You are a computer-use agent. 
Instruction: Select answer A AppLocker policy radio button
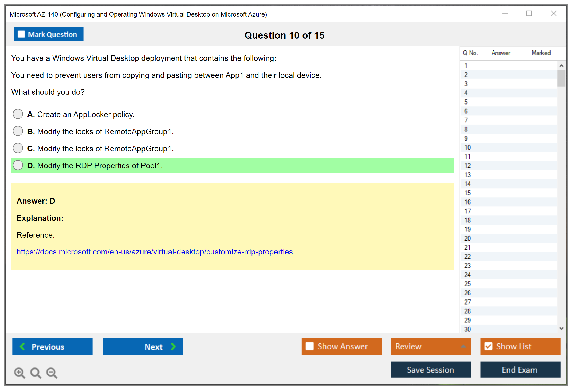click(x=18, y=114)
